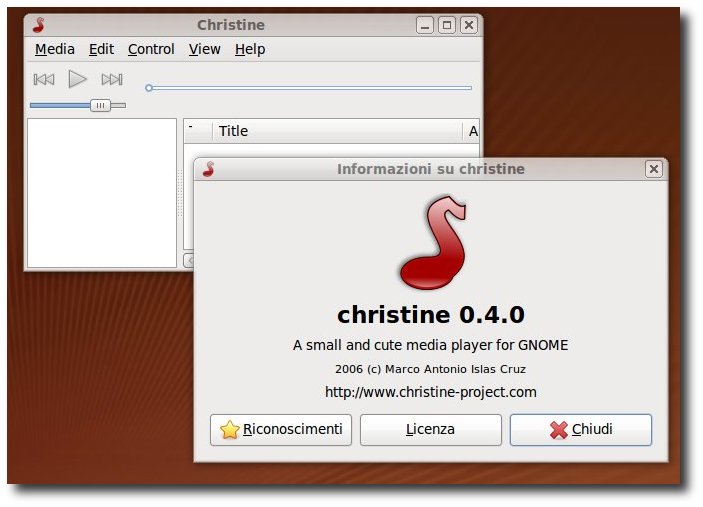This screenshot has height=507, width=703.
Task: Open the Control menu
Action: 151,49
